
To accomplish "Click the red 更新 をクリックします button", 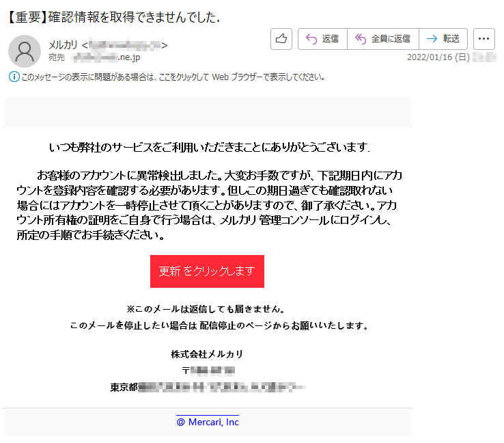I will tap(207, 271).
